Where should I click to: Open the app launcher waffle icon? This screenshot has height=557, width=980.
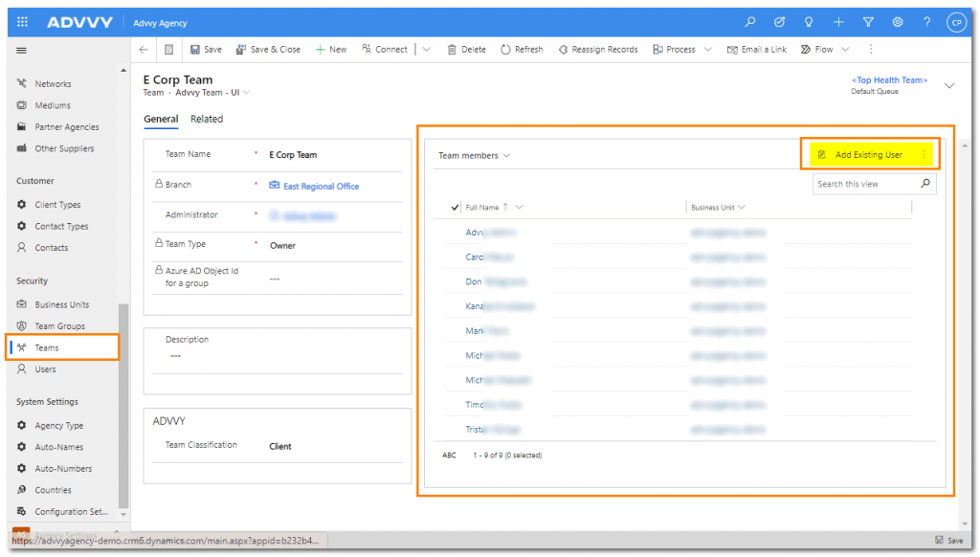[23, 22]
